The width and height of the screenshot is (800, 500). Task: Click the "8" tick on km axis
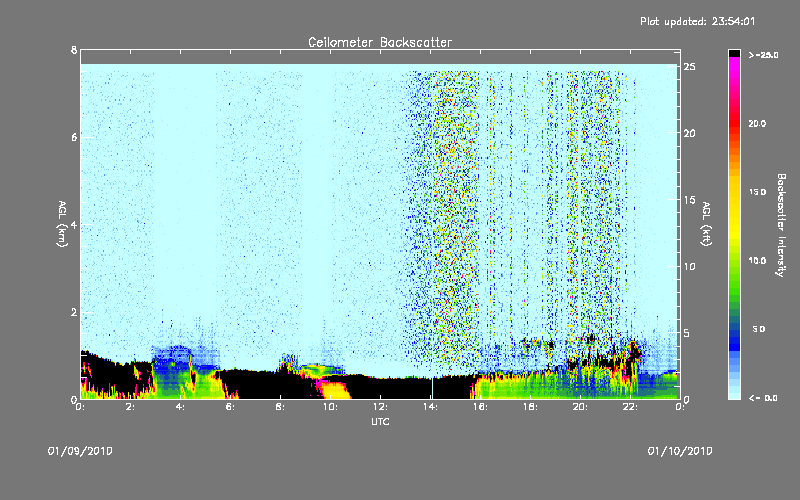[x=74, y=50]
